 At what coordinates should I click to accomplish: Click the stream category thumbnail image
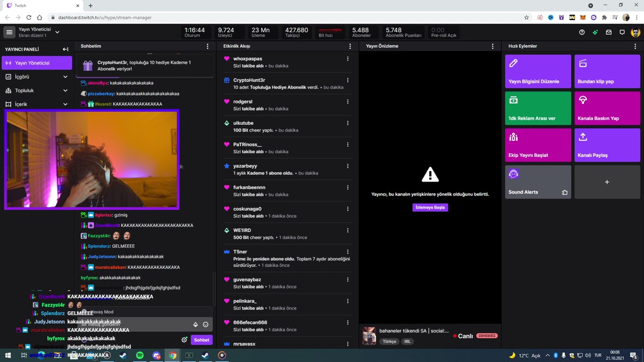[369, 336]
